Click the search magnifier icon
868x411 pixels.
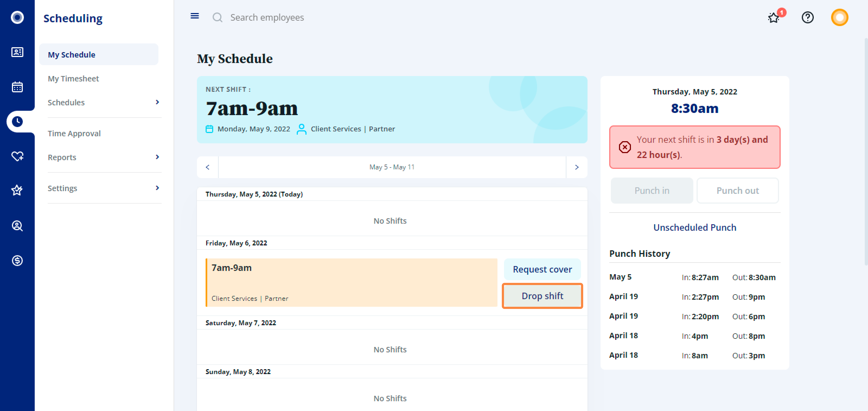point(217,17)
